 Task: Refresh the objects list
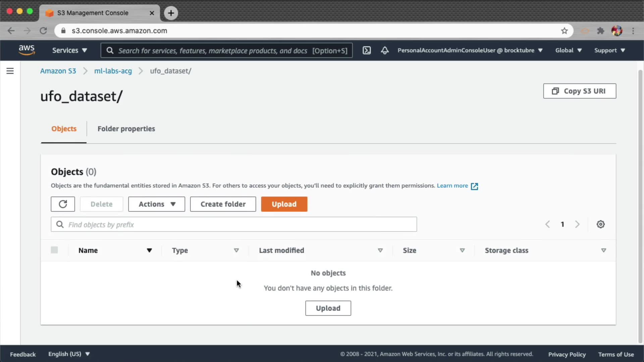63,204
